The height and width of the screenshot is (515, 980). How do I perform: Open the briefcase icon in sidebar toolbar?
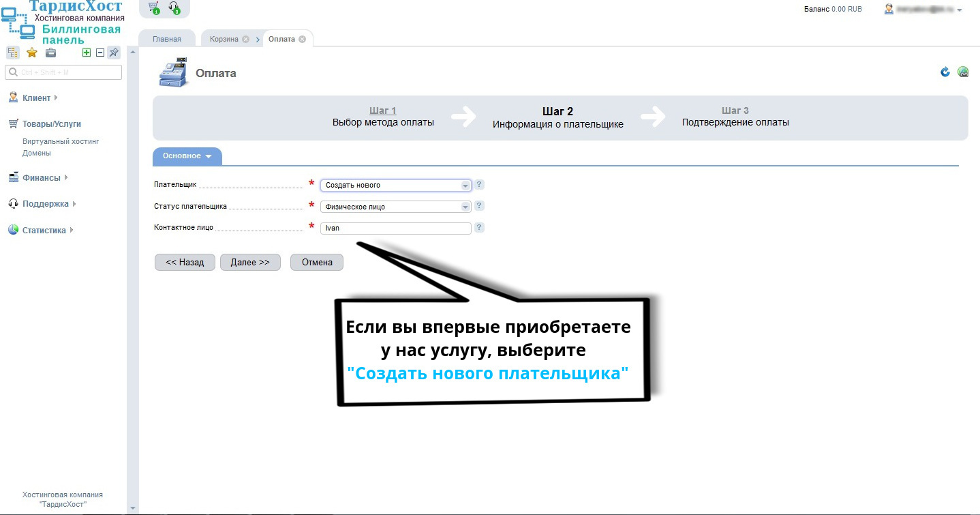point(50,53)
